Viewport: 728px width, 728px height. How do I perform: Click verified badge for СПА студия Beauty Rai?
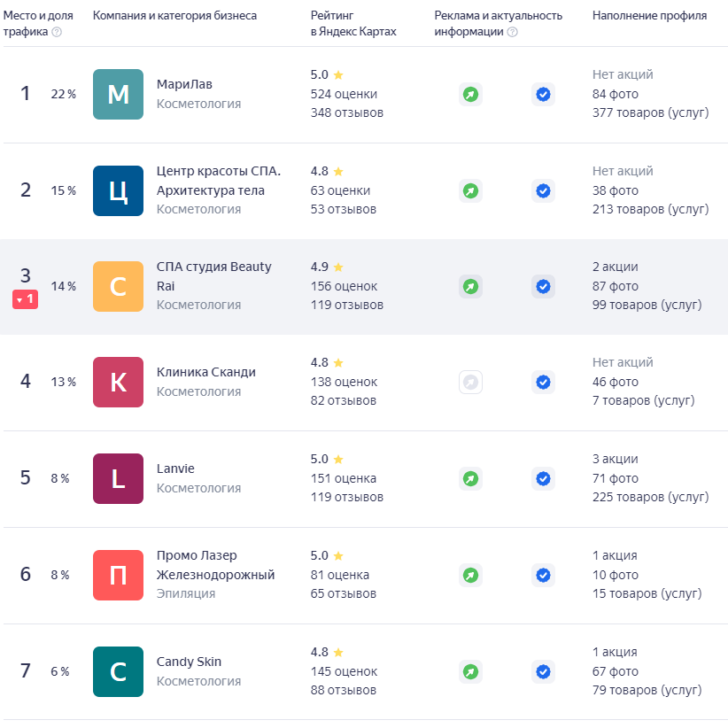pos(543,286)
